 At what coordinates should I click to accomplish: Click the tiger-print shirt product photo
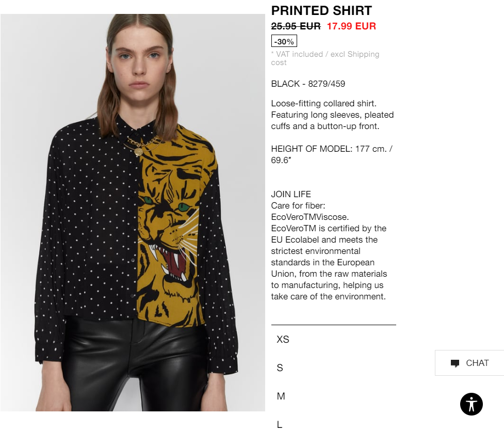133,212
